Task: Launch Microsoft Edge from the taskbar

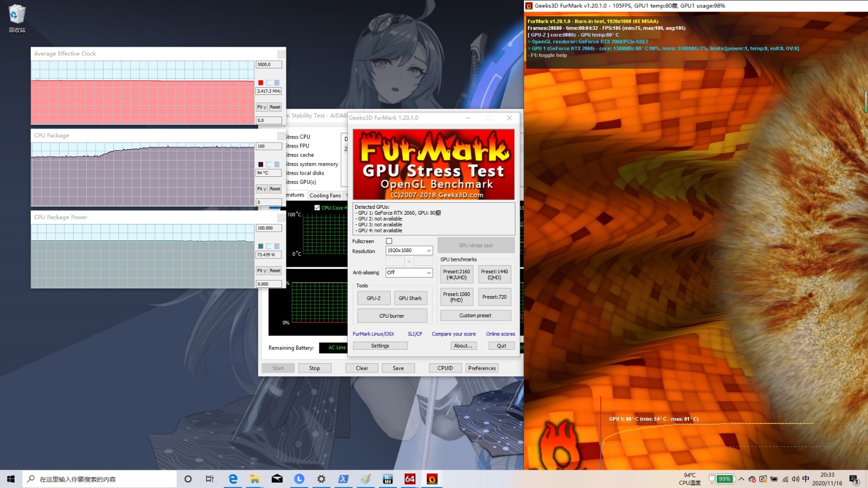Action: pos(233,479)
